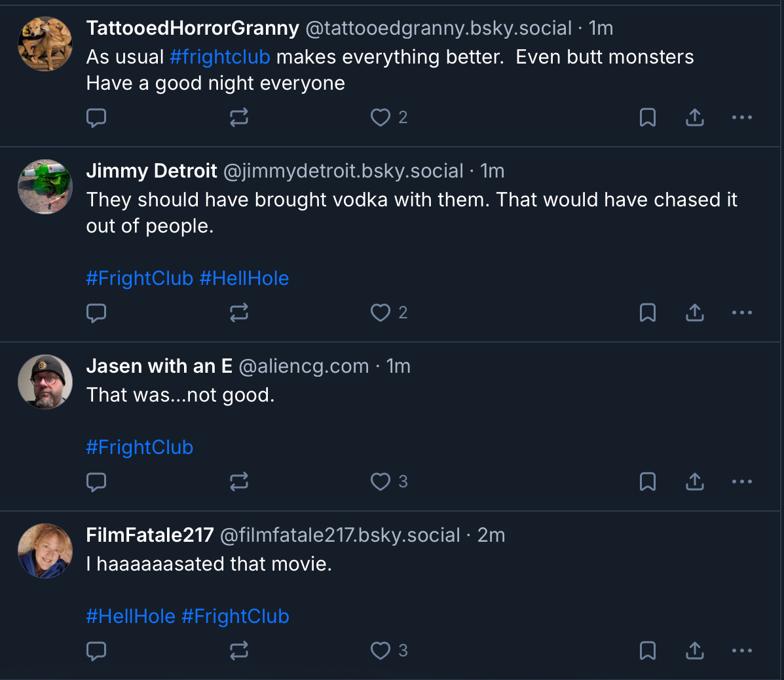The width and height of the screenshot is (784, 680).
Task: Open more options on Jimmy Detroit's post
Action: [x=742, y=313]
